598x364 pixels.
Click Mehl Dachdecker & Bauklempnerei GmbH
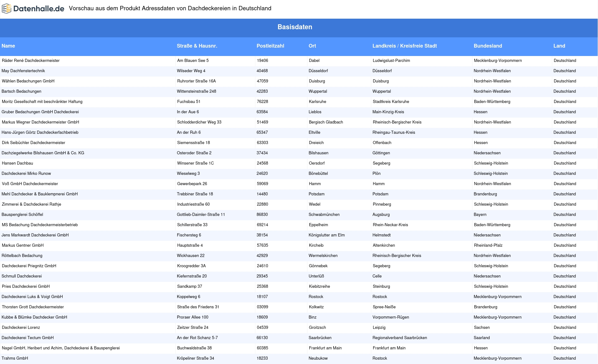click(x=40, y=194)
